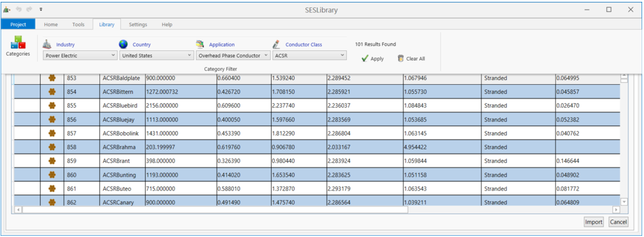Select the ACSRButeo name cell
This screenshot has width=644, height=237.
[122, 189]
